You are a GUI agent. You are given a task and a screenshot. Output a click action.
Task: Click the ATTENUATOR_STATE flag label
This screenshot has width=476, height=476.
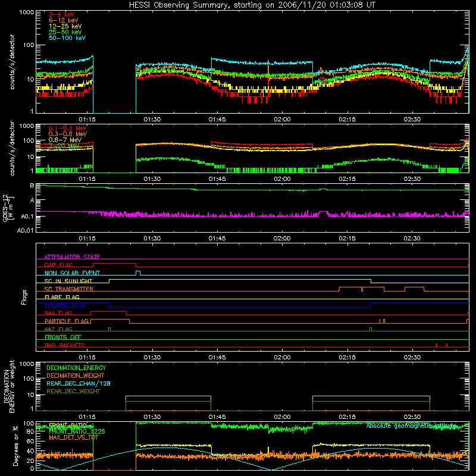coord(72,257)
